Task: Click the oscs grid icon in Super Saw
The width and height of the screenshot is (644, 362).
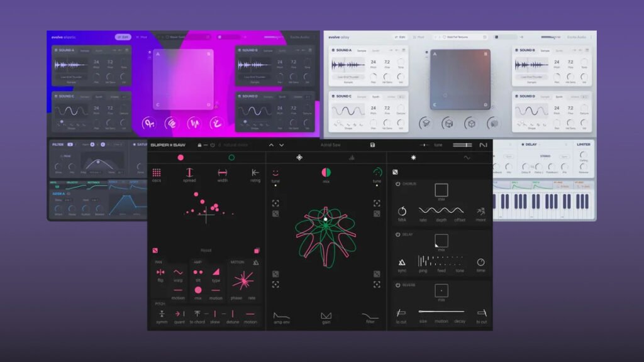Action: (157, 172)
